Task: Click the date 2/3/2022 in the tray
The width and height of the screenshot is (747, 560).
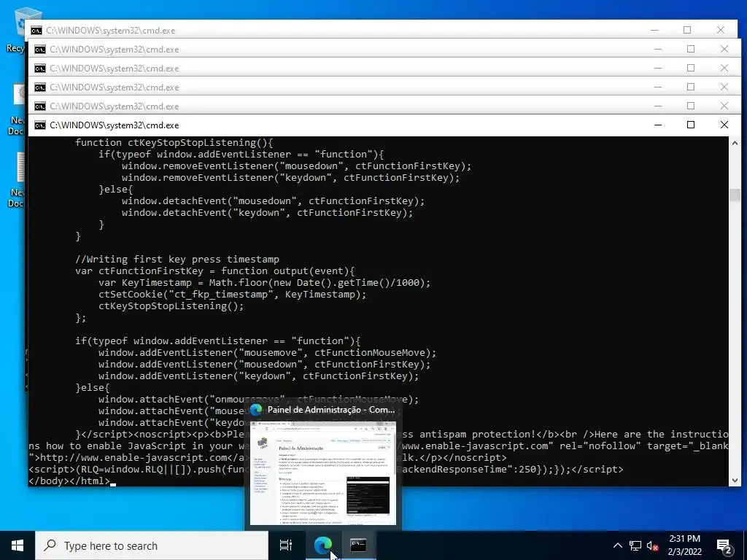Action: tap(684, 553)
